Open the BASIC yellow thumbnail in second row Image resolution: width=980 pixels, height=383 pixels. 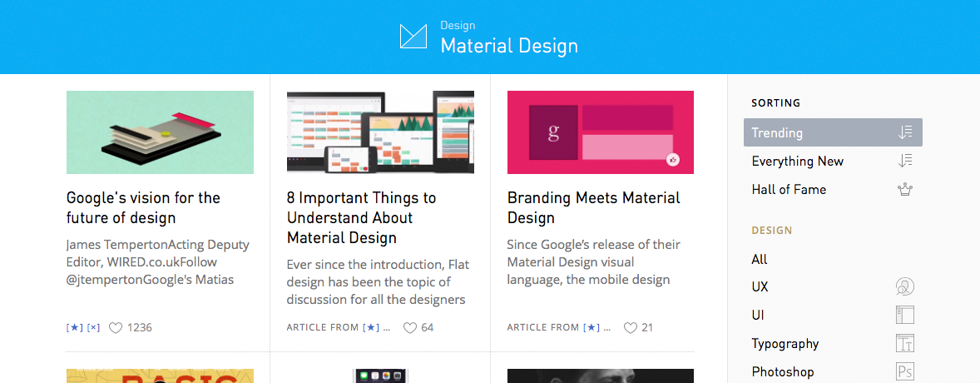pos(160,376)
